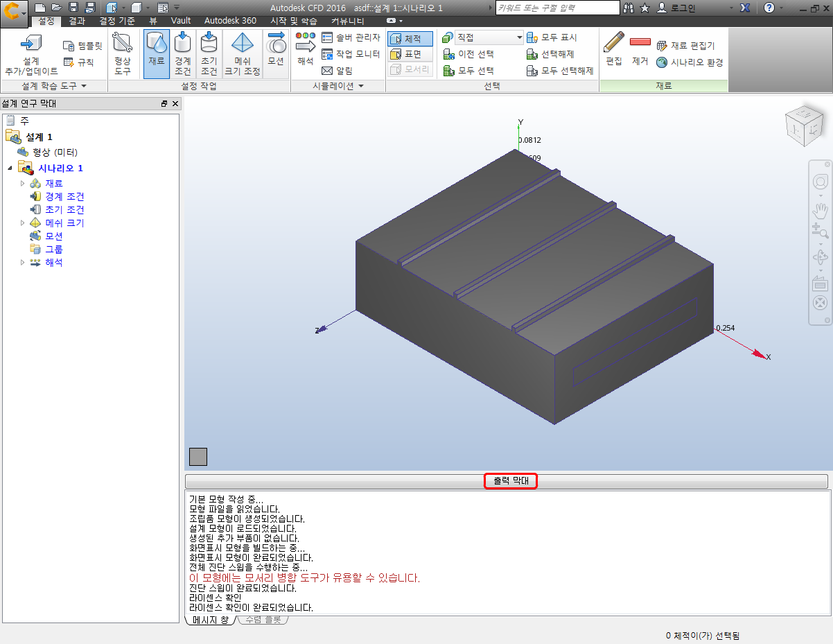Open the Vault ribbon tab
Viewport: 833px width, 644px height.
(x=181, y=21)
